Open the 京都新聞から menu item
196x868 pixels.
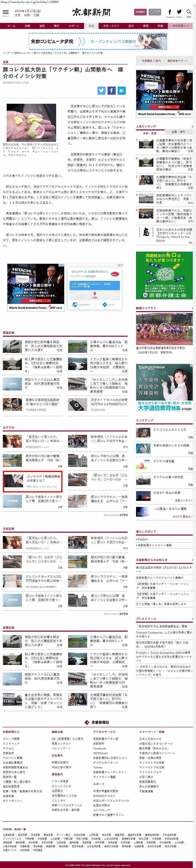click(x=181, y=26)
